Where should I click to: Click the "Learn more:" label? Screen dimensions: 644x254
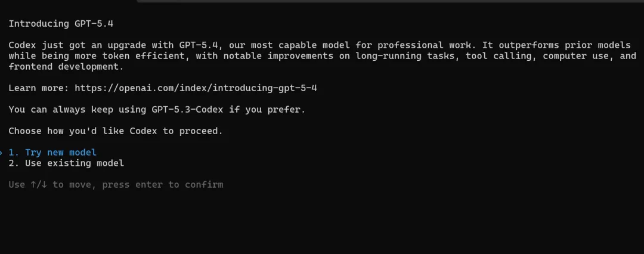[x=38, y=88]
